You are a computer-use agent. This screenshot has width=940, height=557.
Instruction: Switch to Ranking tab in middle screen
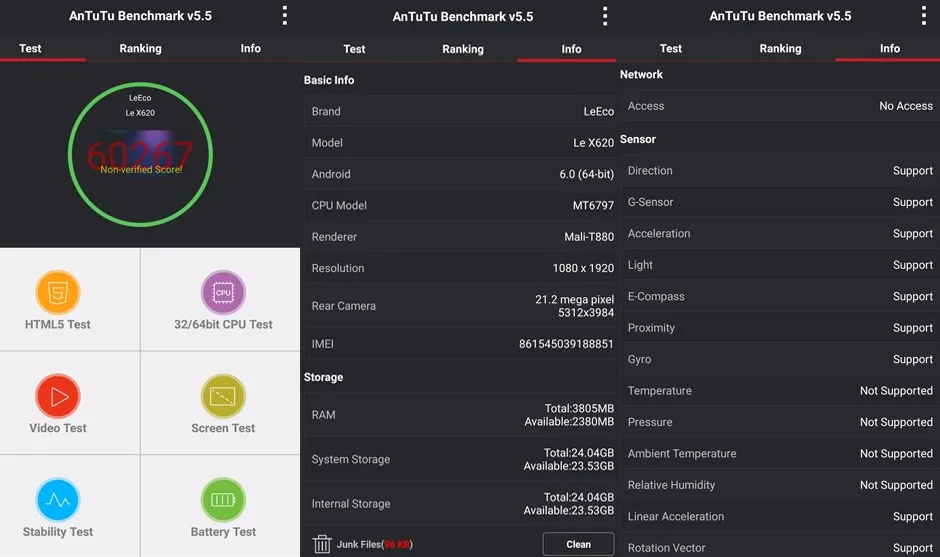(463, 49)
